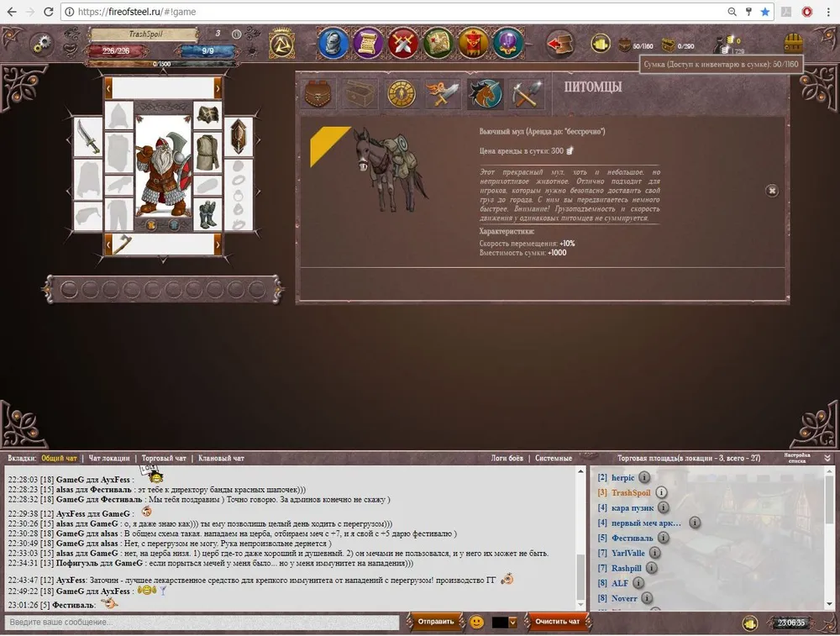Click player name YarlValle in list
This screenshot has height=636, width=840.
627,553
